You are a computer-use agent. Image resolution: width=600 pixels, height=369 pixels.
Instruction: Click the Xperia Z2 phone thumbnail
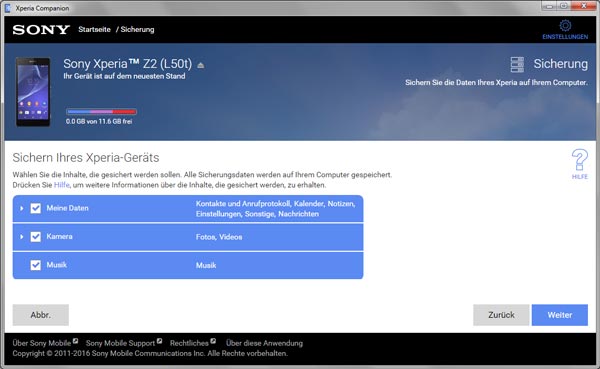pos(33,92)
